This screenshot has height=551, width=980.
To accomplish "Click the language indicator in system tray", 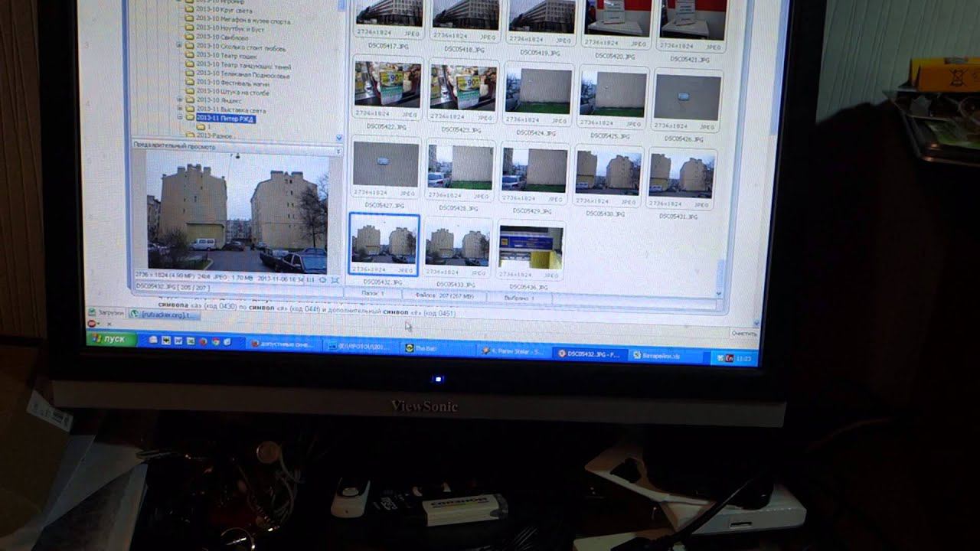I will [x=729, y=358].
